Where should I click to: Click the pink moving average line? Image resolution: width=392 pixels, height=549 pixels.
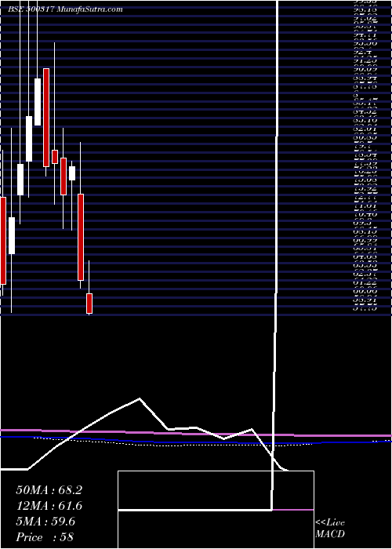(x=196, y=433)
